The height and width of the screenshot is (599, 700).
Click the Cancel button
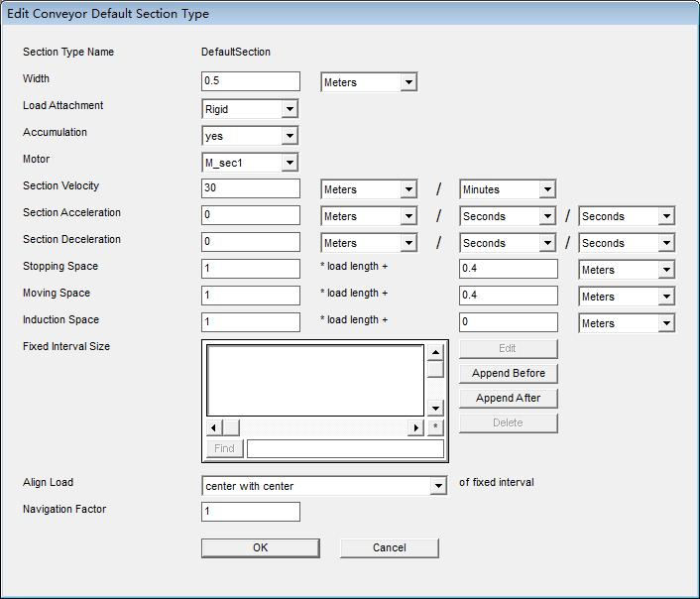pyautogui.click(x=390, y=548)
